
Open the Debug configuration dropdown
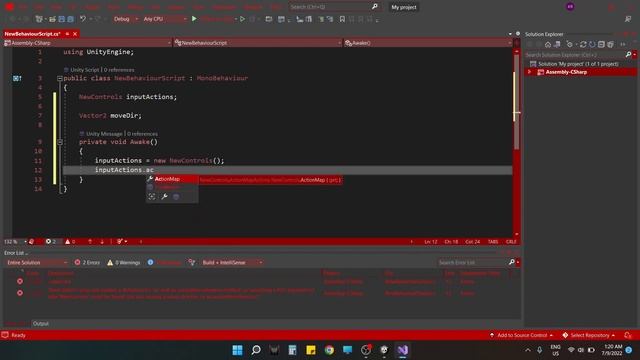126,19
